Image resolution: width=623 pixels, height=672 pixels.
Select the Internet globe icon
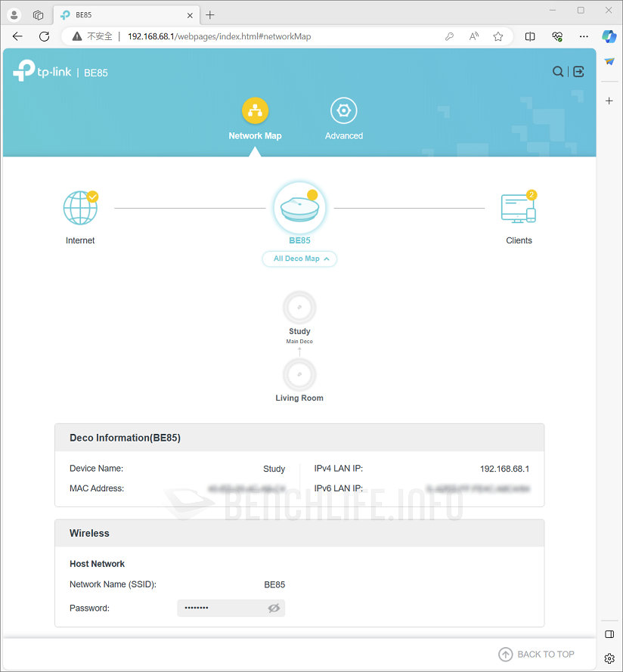80,207
